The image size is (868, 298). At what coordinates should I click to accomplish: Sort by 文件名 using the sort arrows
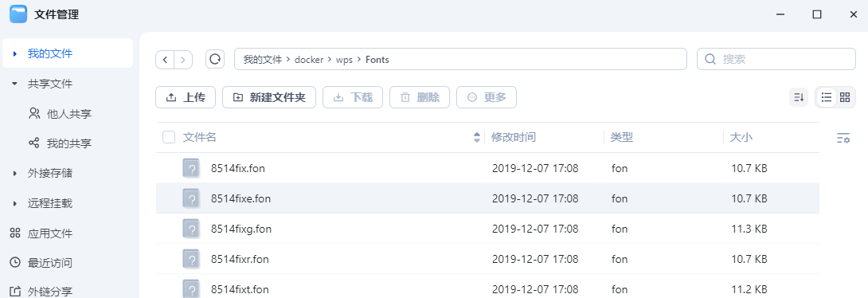[477, 137]
